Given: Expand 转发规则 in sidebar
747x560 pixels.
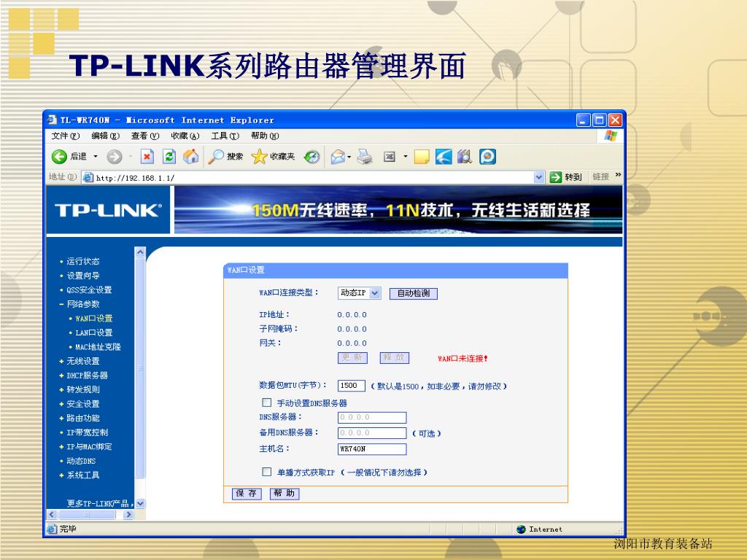Looking at the screenshot, I should [83, 390].
